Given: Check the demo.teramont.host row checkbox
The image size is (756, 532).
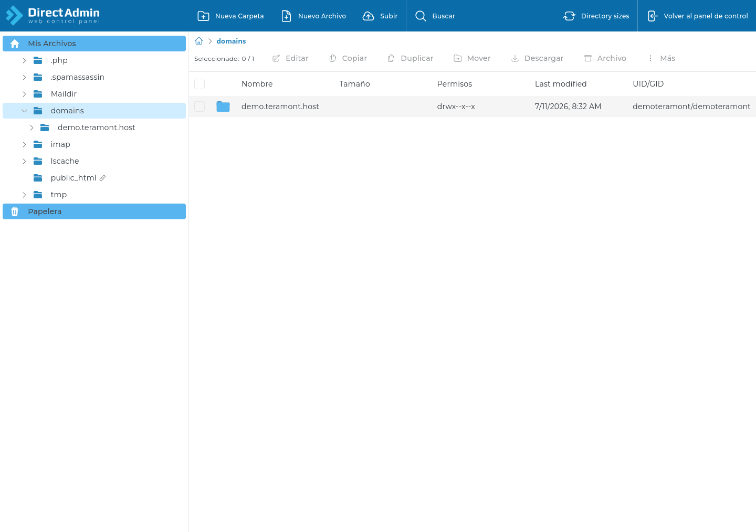Looking at the screenshot, I should point(199,107).
